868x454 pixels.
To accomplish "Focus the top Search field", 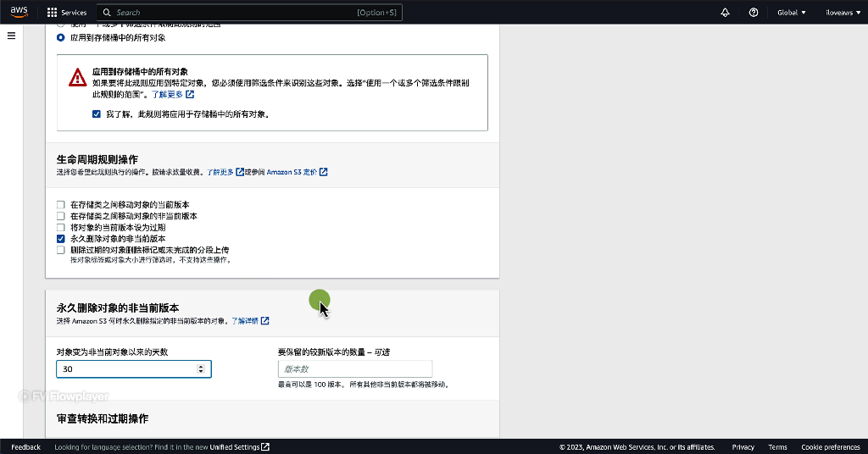I will tap(249, 12).
